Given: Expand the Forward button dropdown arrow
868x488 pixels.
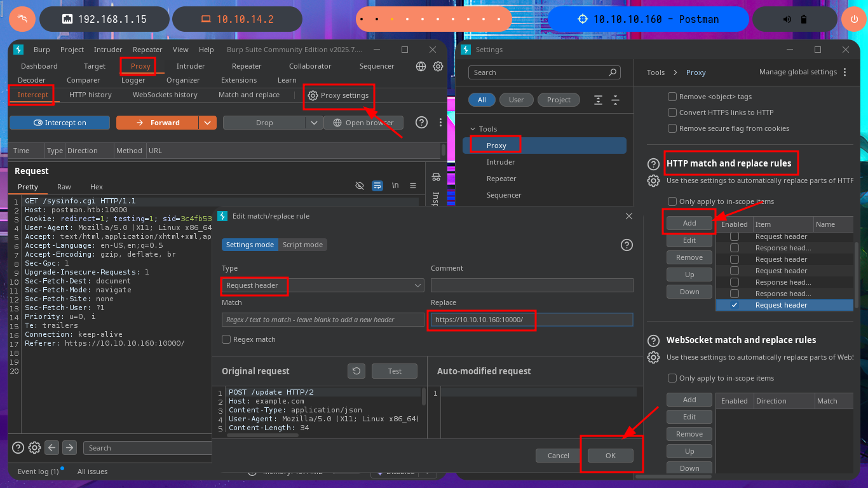Looking at the screenshot, I should coord(207,123).
